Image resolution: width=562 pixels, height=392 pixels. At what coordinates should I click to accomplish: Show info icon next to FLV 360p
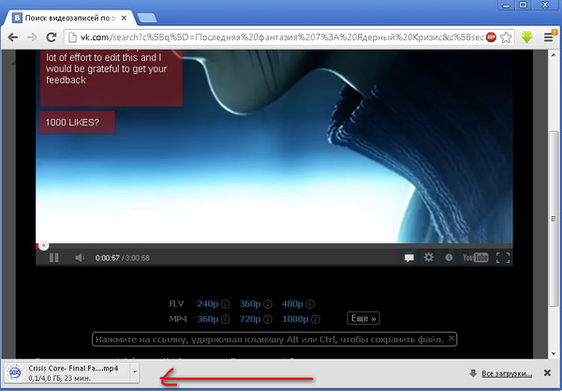pyautogui.click(x=267, y=304)
